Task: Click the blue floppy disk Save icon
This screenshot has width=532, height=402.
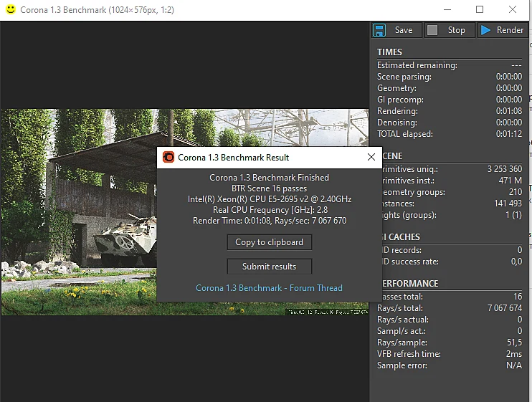Action: 379,30
